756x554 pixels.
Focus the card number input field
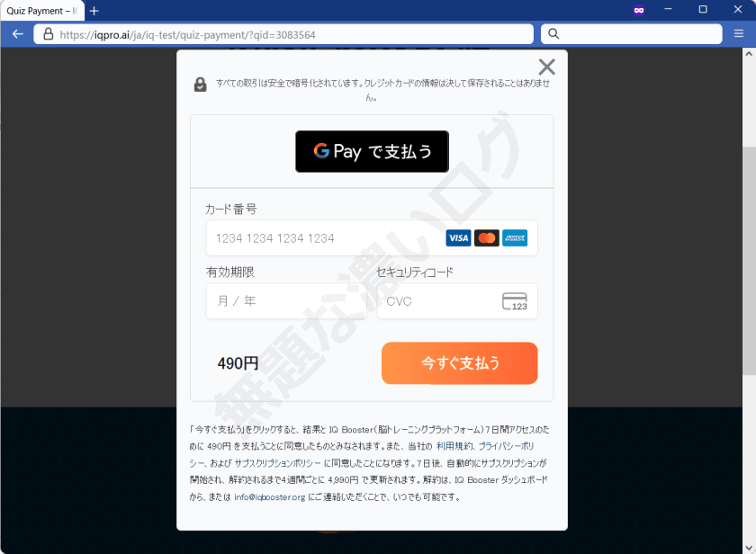pyautogui.click(x=372, y=238)
